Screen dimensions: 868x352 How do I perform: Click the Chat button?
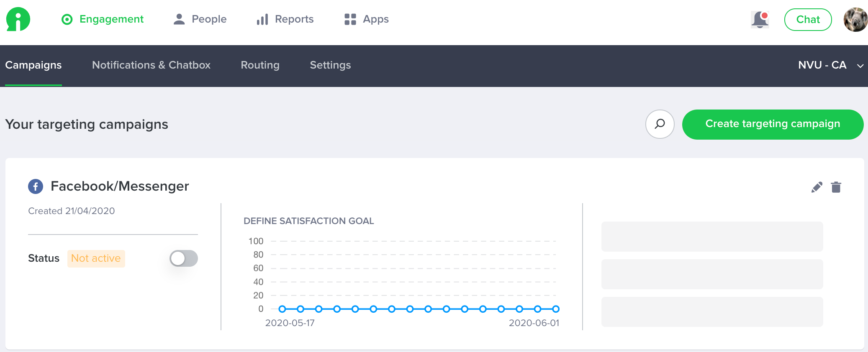808,20
